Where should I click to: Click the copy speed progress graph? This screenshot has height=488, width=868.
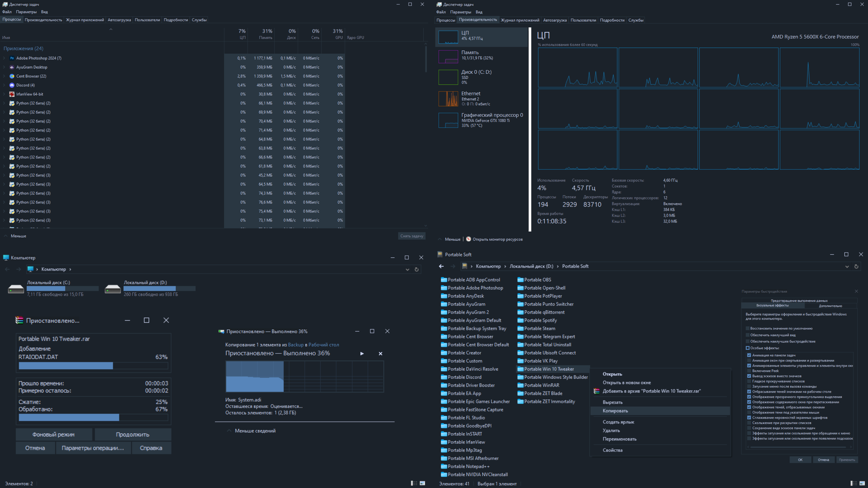(x=305, y=377)
